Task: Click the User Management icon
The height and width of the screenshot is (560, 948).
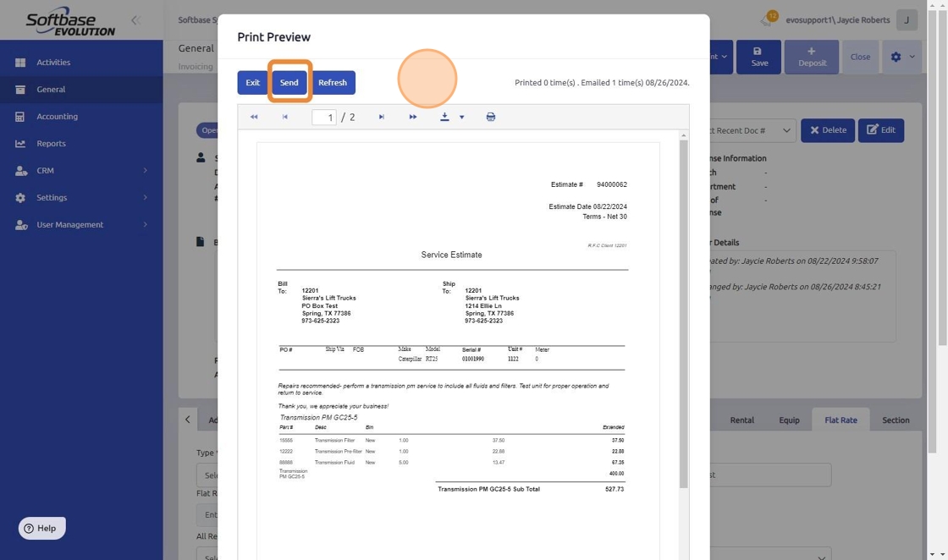Action: click(x=21, y=225)
